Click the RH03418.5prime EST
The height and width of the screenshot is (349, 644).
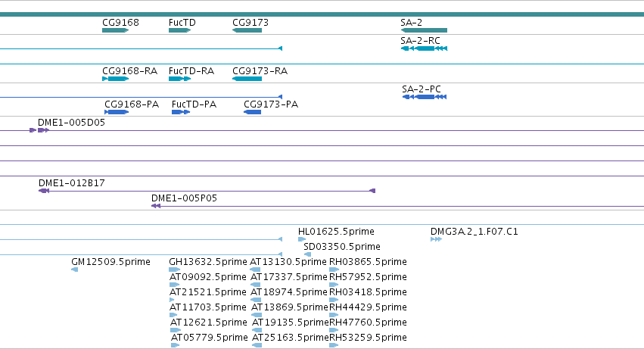(x=334, y=300)
